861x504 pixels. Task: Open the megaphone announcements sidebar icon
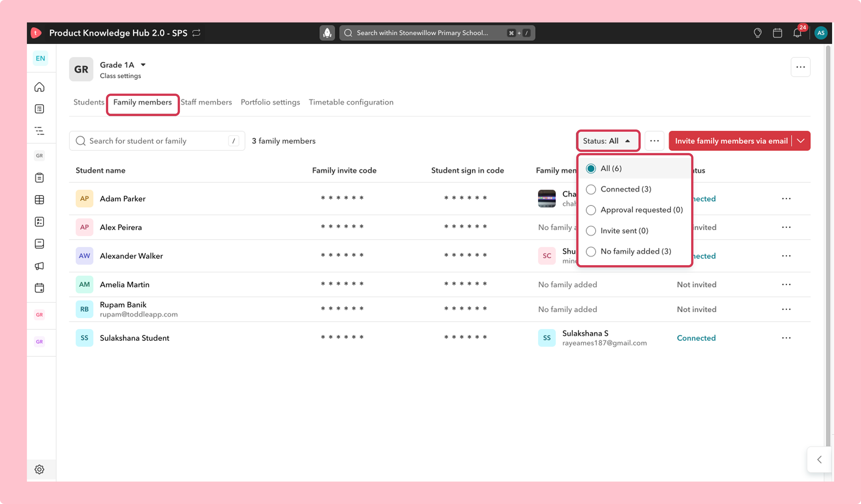click(39, 266)
